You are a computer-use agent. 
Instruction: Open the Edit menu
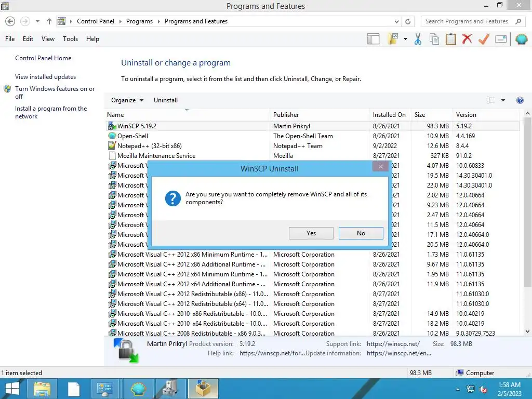click(x=28, y=39)
